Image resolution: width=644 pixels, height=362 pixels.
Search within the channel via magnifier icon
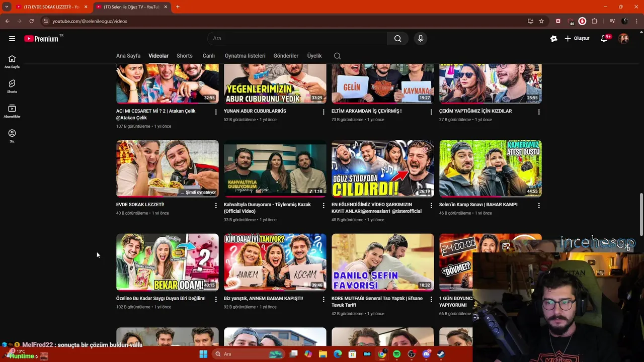337,56
